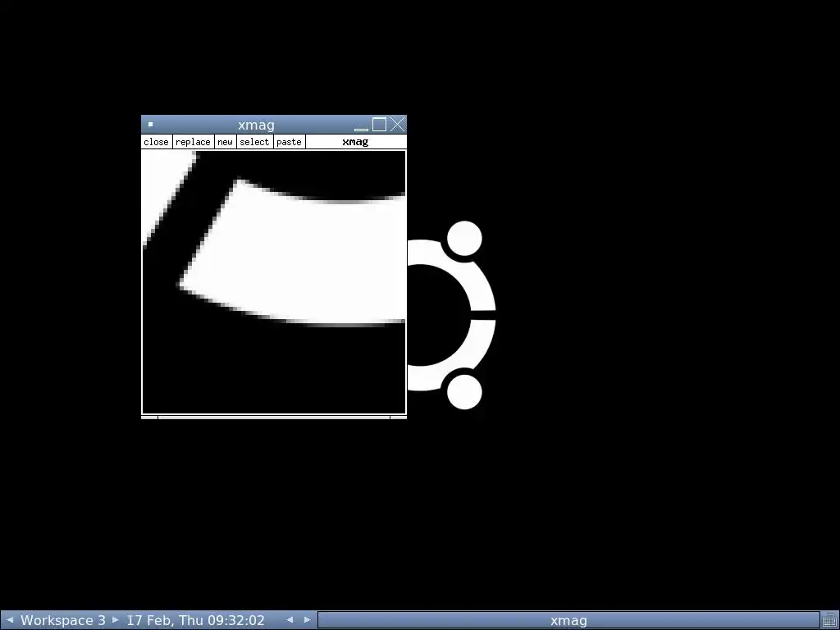Close xmag via the titlebar X icon
The image size is (840, 630).
(x=398, y=125)
